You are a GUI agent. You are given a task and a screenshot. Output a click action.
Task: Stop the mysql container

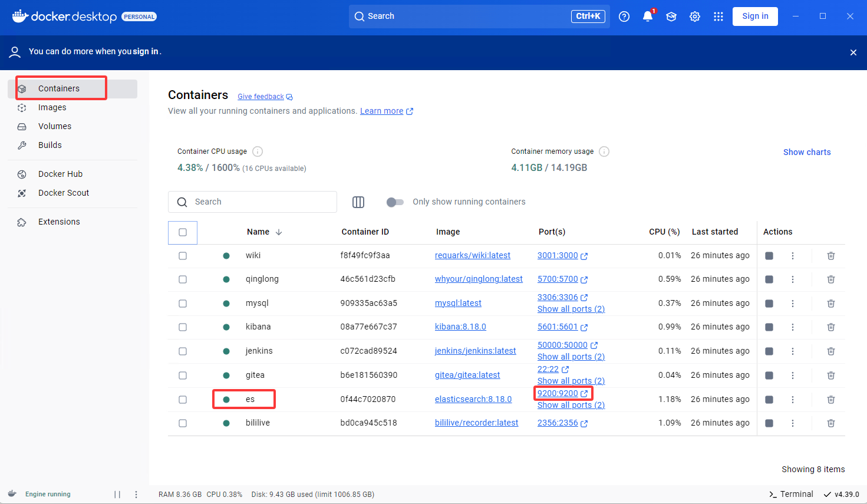pyautogui.click(x=769, y=304)
